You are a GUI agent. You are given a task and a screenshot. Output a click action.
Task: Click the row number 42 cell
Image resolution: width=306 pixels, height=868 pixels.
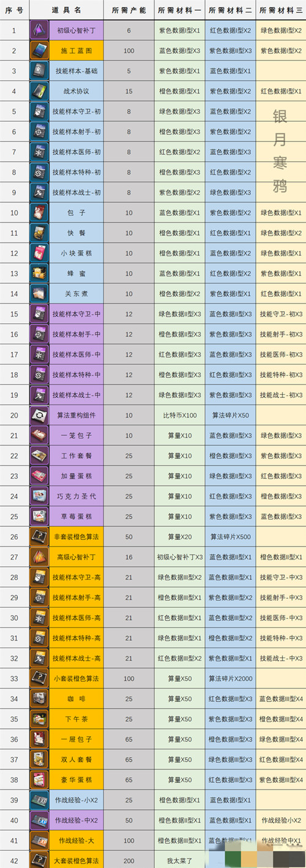coord(15,859)
